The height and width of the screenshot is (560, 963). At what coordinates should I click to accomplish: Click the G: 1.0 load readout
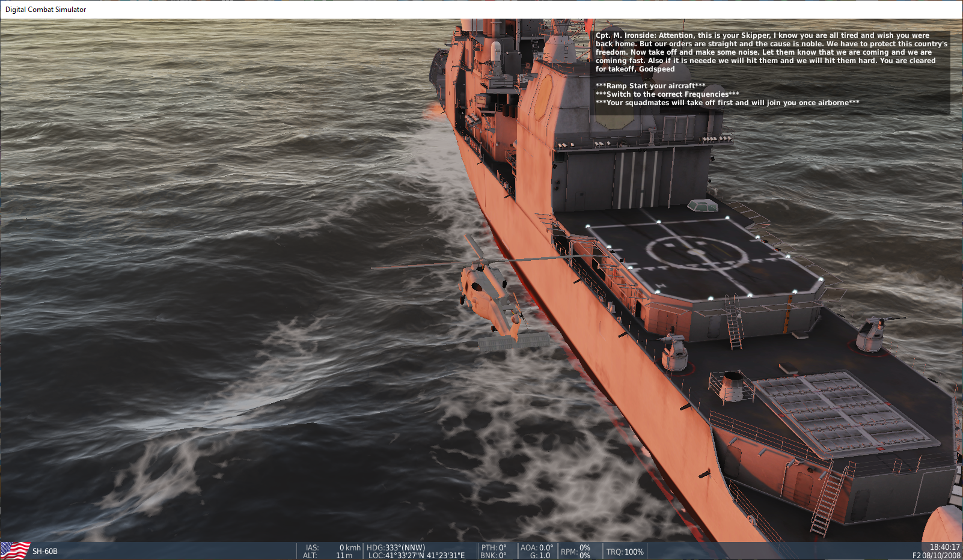[540, 556]
